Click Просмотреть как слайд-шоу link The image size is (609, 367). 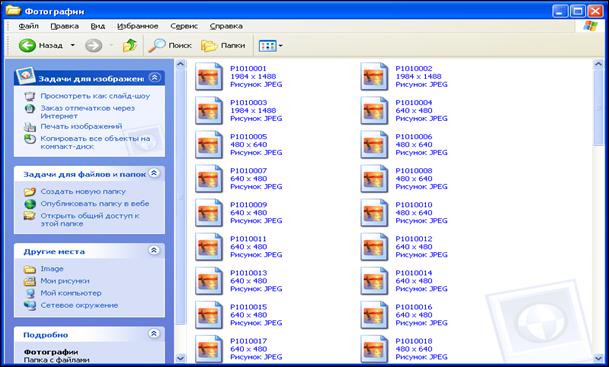tap(95, 96)
